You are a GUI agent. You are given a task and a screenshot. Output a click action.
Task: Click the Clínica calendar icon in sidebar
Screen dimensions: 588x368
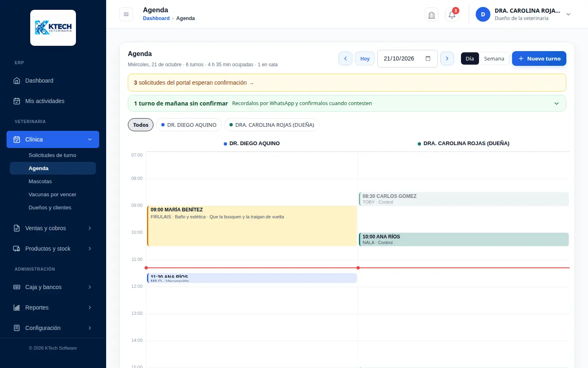pyautogui.click(x=17, y=139)
